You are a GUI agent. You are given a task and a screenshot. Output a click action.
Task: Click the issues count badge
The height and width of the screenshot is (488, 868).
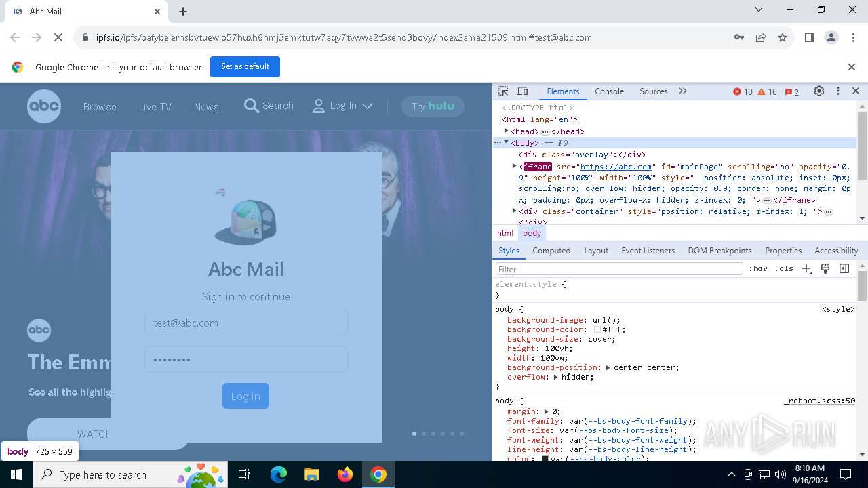[792, 91]
